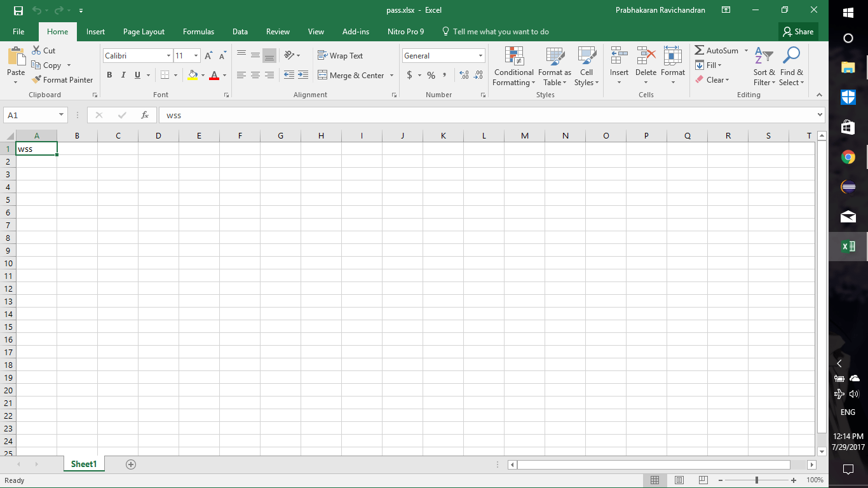Toggle Bold formatting

(x=109, y=75)
